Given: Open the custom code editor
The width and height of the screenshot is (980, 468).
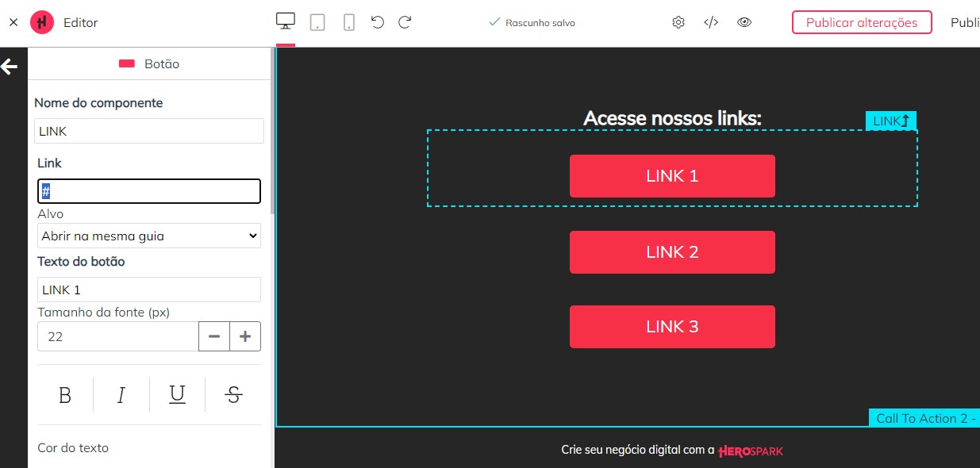Looking at the screenshot, I should coord(711,21).
